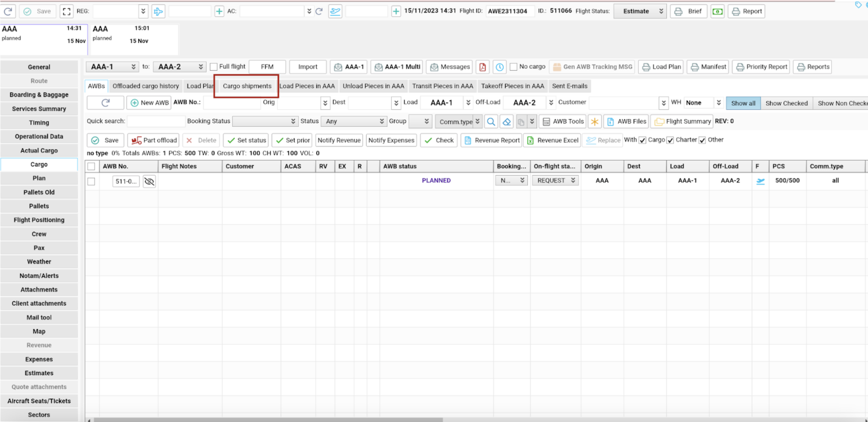Check the No cargo checkbox
Image resolution: width=868 pixels, height=422 pixels.
513,67
